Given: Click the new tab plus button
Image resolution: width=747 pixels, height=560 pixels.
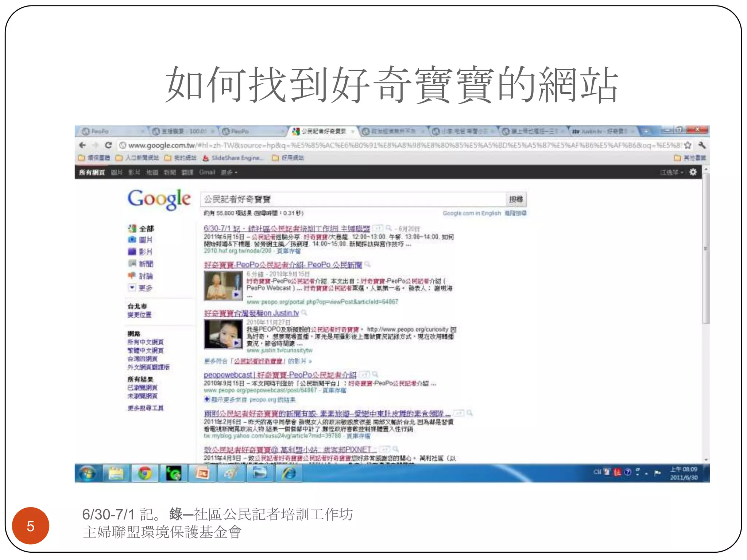Looking at the screenshot, I should [x=646, y=131].
